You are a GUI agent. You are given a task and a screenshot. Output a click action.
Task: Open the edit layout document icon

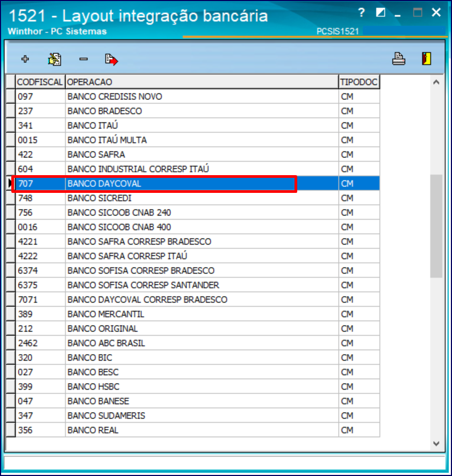click(x=54, y=59)
